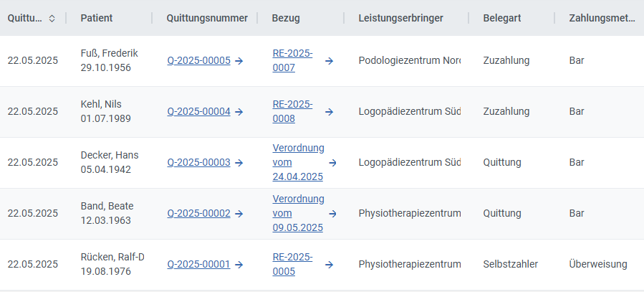The width and height of the screenshot is (644, 292).
Task: Open receipt link Q-2025-00001
Action: tap(198, 265)
